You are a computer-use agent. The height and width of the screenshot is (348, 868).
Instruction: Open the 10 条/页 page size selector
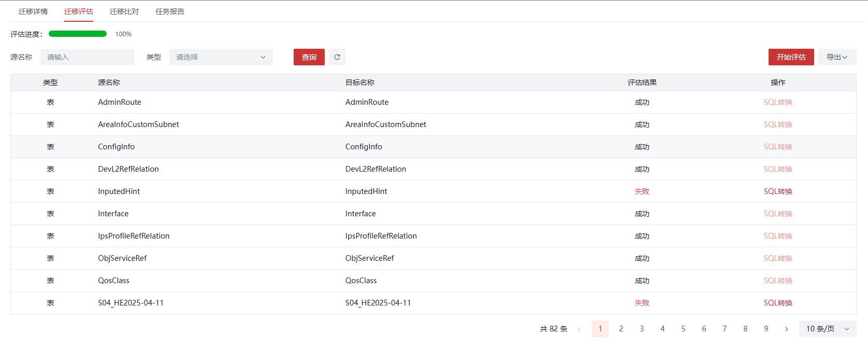pyautogui.click(x=827, y=329)
